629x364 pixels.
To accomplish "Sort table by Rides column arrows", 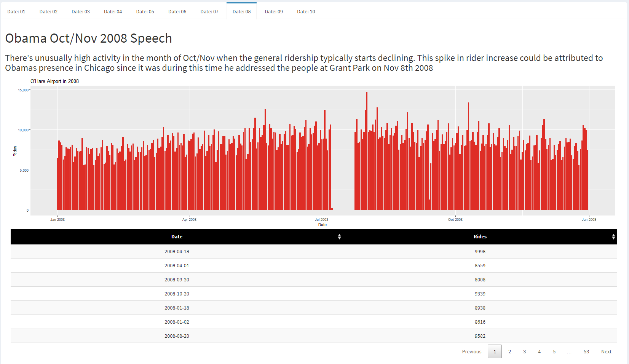I will coord(613,237).
